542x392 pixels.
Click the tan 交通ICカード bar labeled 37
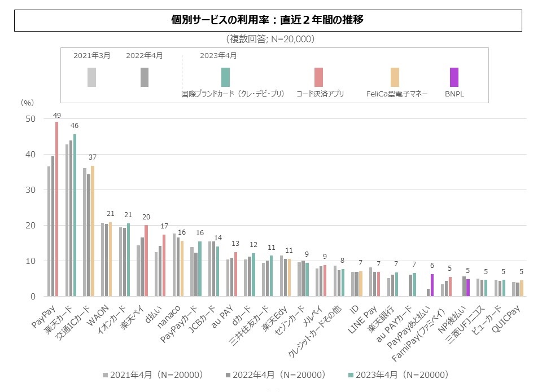click(92, 231)
